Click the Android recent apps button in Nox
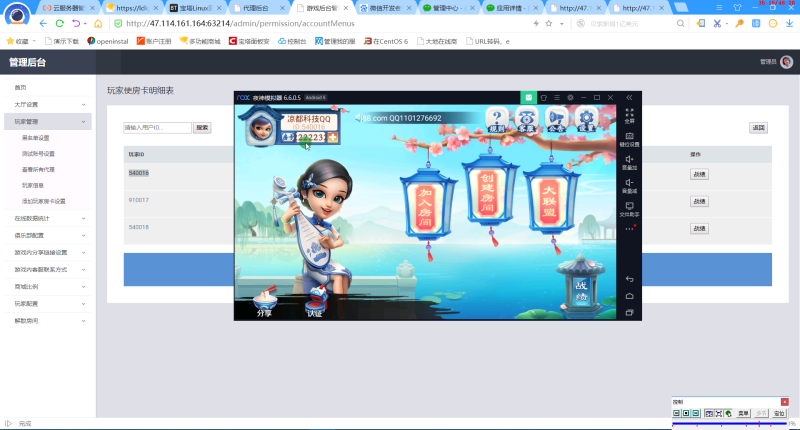The height and width of the screenshot is (430, 800). [x=630, y=312]
